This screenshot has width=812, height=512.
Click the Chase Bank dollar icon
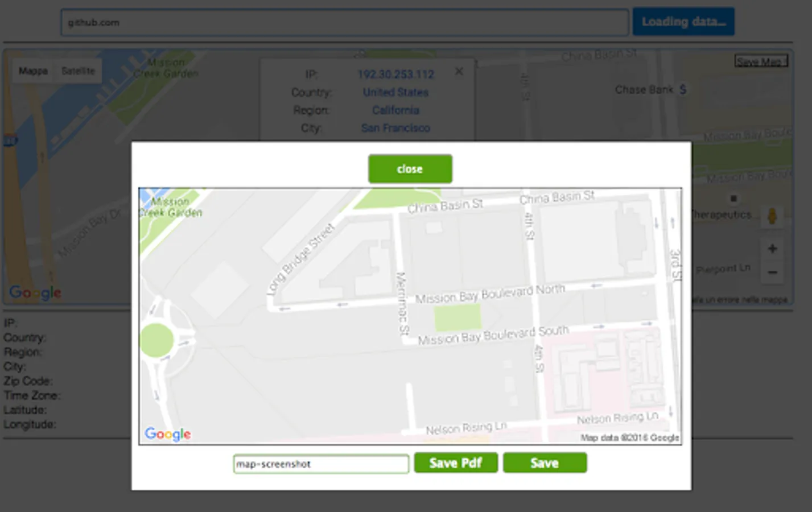(683, 89)
